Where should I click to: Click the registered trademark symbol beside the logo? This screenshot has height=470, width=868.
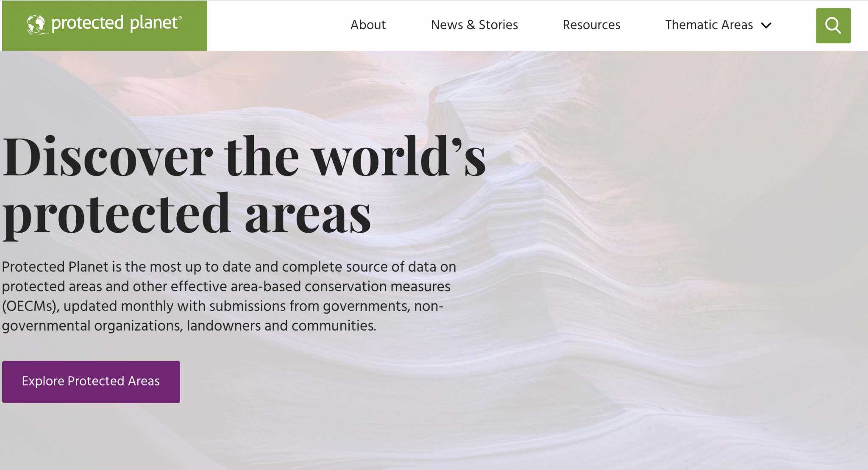[x=181, y=18]
